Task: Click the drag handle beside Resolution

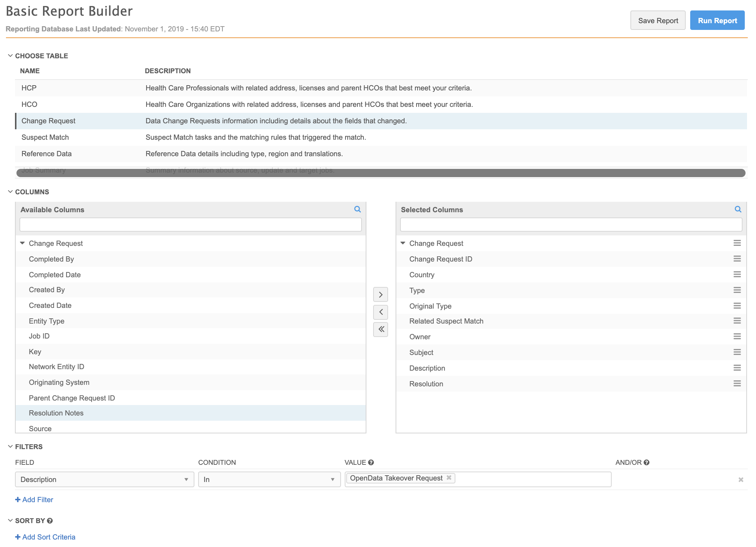Action: (737, 384)
